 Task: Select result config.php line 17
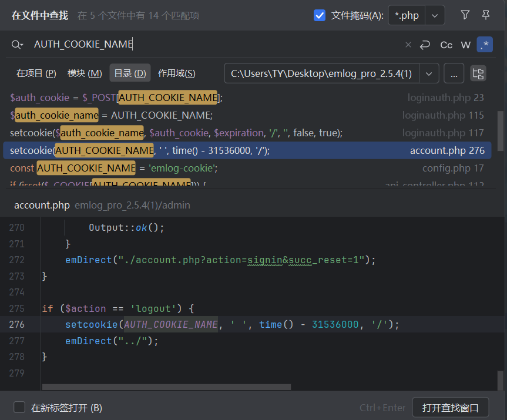pyautogui.click(x=247, y=168)
